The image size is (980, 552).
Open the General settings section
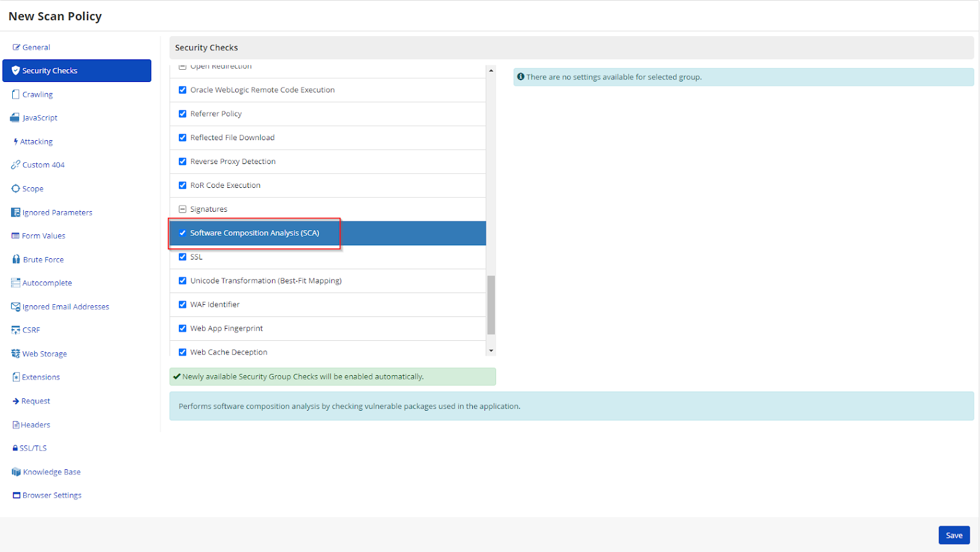[x=36, y=47]
